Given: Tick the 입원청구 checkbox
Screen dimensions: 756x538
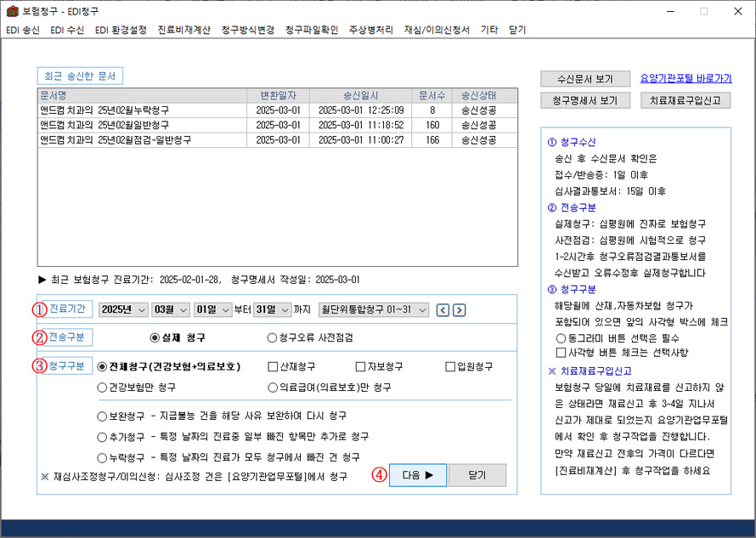Looking at the screenshot, I should (x=451, y=367).
